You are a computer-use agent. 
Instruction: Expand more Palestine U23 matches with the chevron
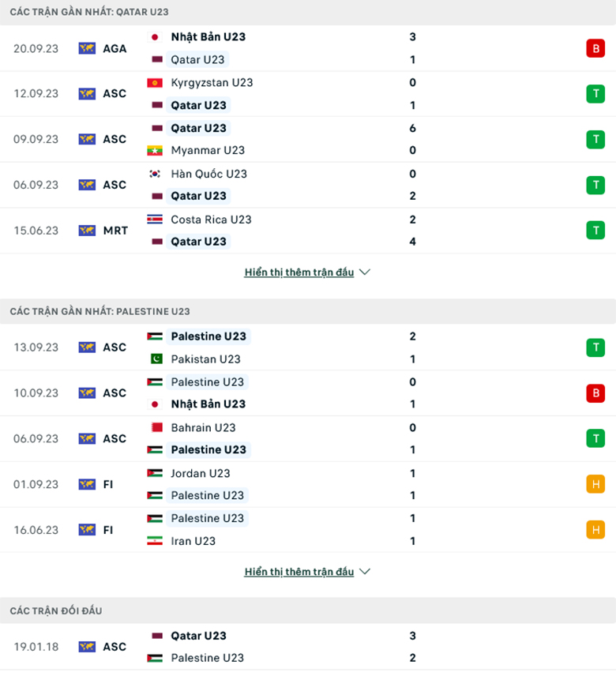click(x=364, y=572)
